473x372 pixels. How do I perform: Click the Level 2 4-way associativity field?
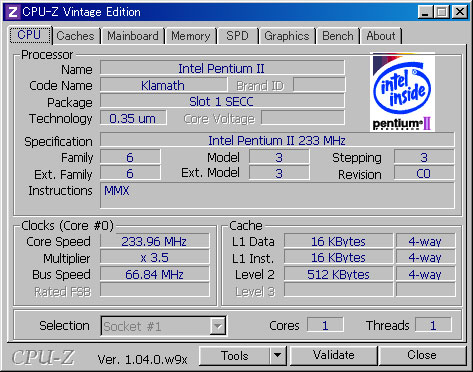click(x=425, y=274)
